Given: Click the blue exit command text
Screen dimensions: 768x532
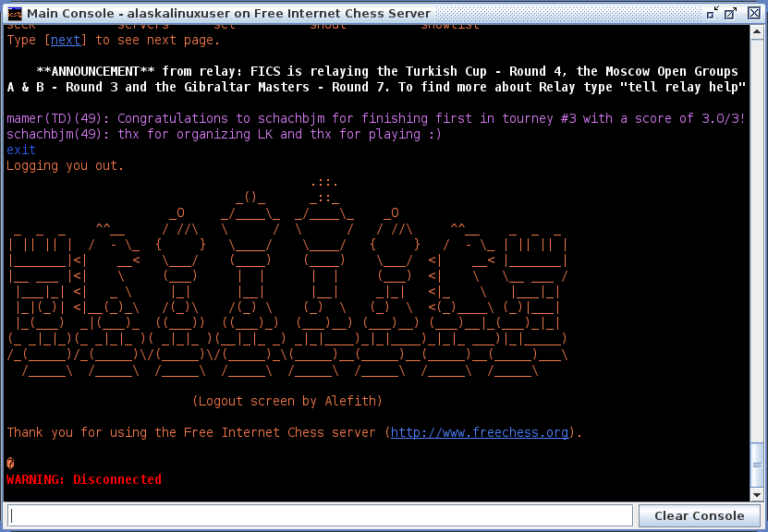Looking at the screenshot, I should [21, 150].
